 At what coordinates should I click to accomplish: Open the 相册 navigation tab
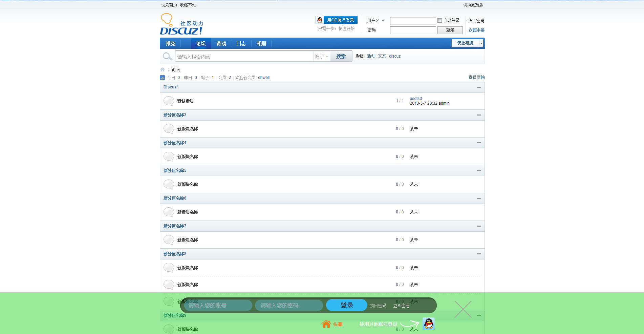[x=261, y=43]
